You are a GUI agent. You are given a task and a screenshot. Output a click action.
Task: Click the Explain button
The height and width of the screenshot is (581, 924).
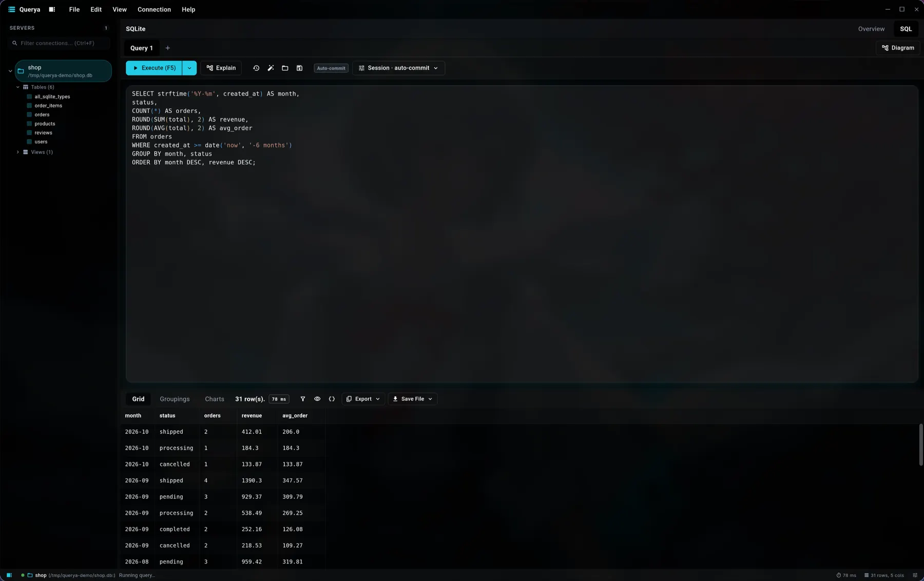coord(221,68)
